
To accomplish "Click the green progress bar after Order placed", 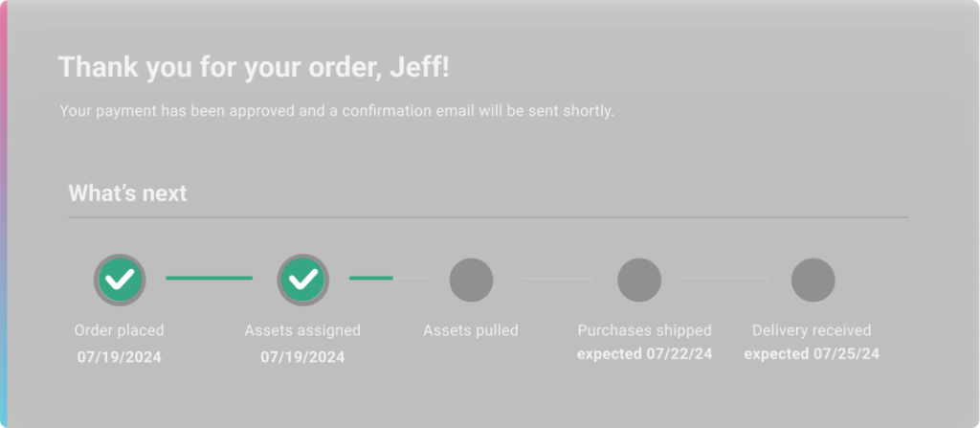I will pyautogui.click(x=209, y=278).
